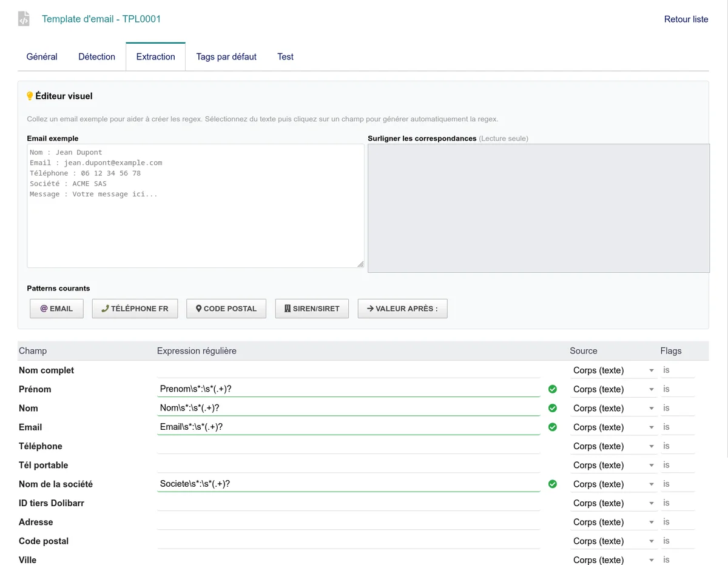The image size is (728, 565).
Task: Focus the Téléphone regex input field
Action: click(348, 446)
